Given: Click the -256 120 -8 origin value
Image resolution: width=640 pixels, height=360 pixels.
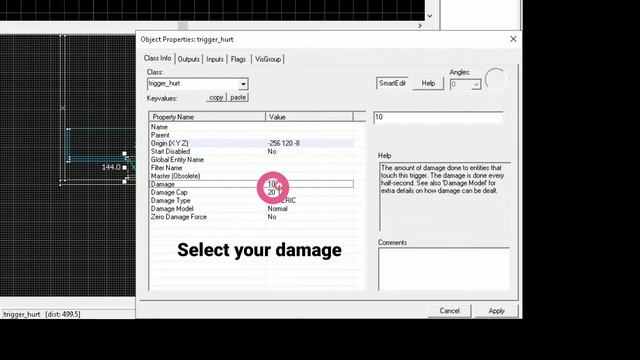Looking at the screenshot, I should point(284,143).
